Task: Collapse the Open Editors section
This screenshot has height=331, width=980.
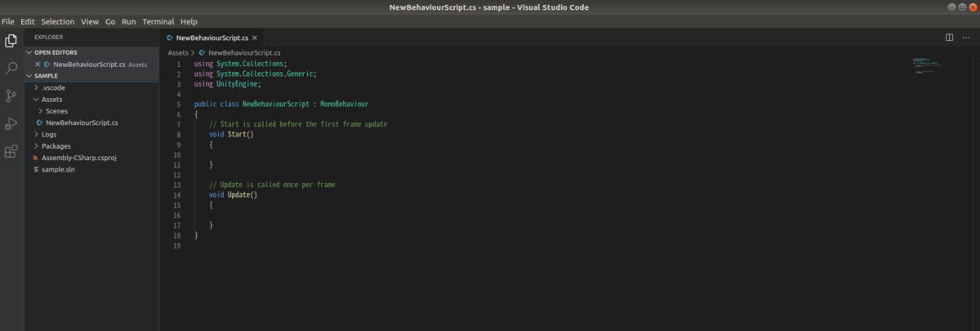Action: 29,52
